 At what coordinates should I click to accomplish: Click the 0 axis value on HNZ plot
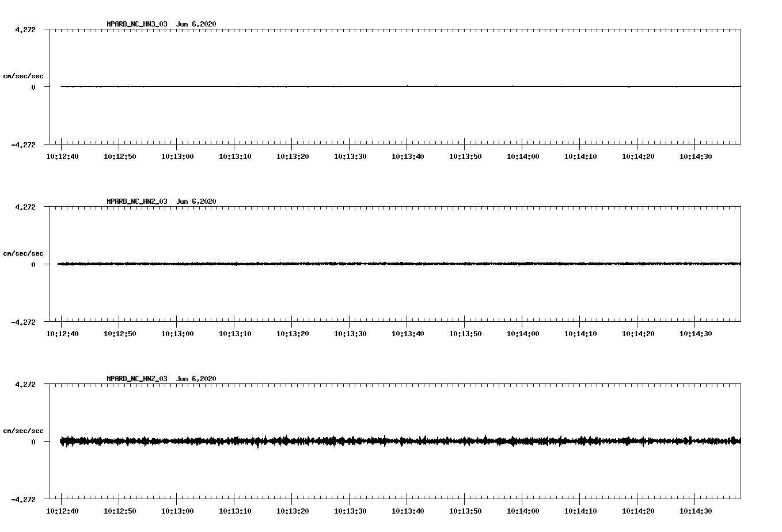point(33,442)
